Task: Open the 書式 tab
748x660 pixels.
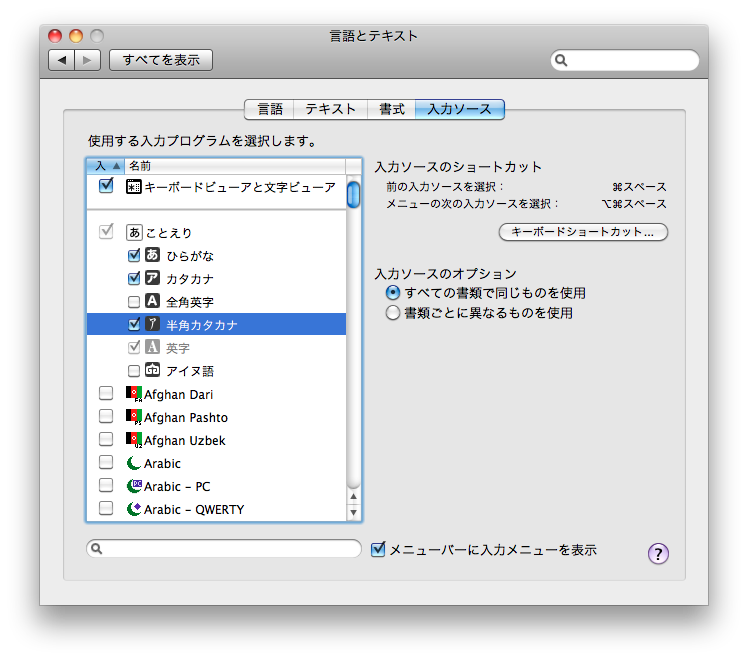Action: pyautogui.click(x=391, y=109)
